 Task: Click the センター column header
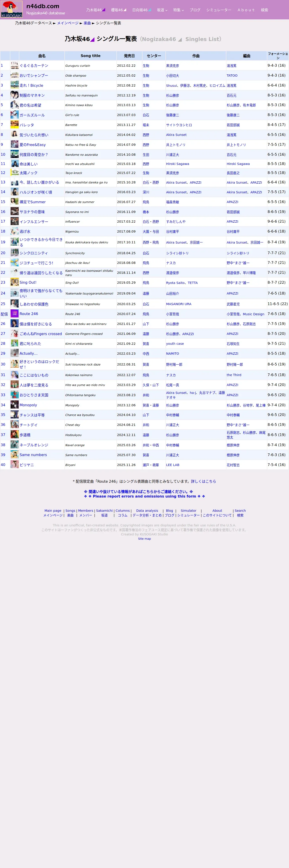[154, 56]
